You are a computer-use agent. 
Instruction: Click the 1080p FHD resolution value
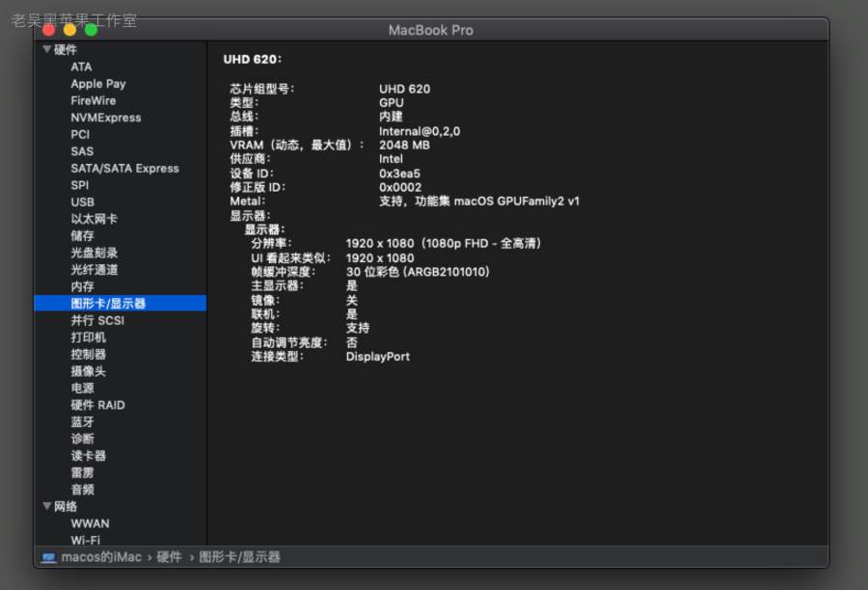443,244
